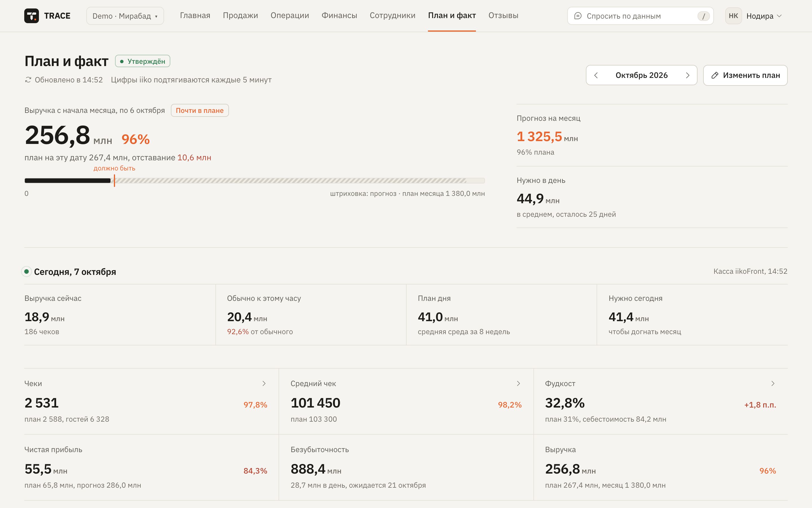The image size is (812, 508).
Task: Click the +1,8 п.п. foodcost deviation
Action: click(x=760, y=405)
